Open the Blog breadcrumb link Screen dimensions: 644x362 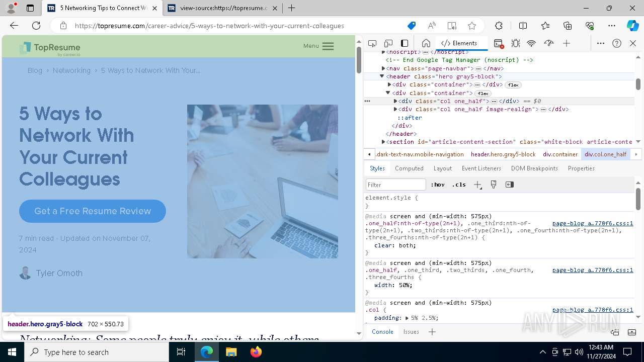(x=35, y=70)
